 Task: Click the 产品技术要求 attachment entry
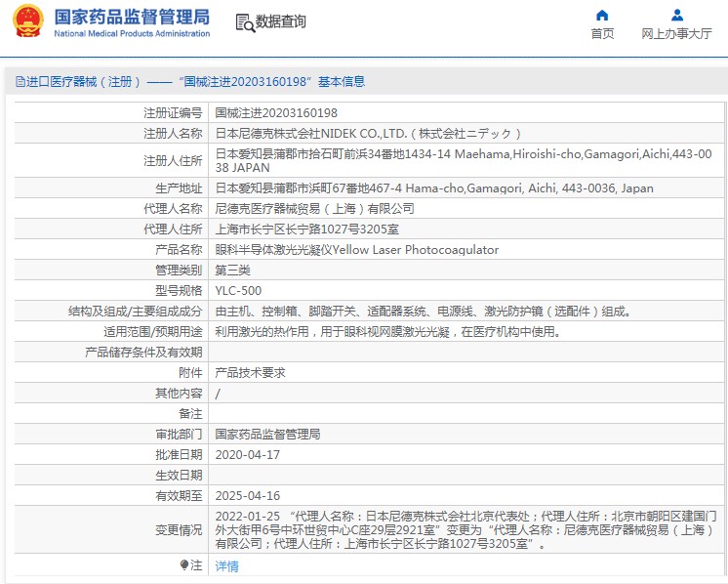coord(250,372)
